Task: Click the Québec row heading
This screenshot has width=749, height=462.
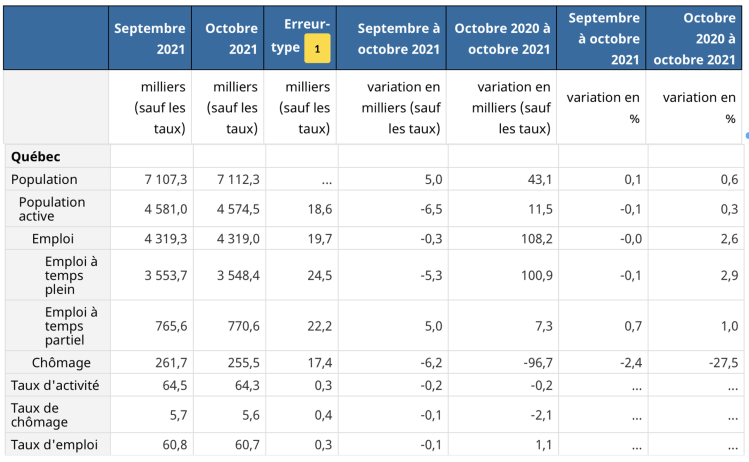Action: 36,157
